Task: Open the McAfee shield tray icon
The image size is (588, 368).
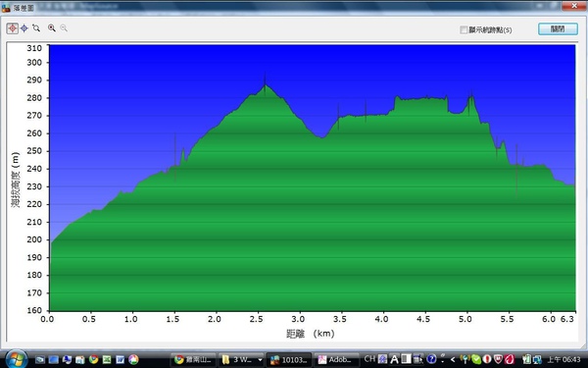Action: click(498, 359)
